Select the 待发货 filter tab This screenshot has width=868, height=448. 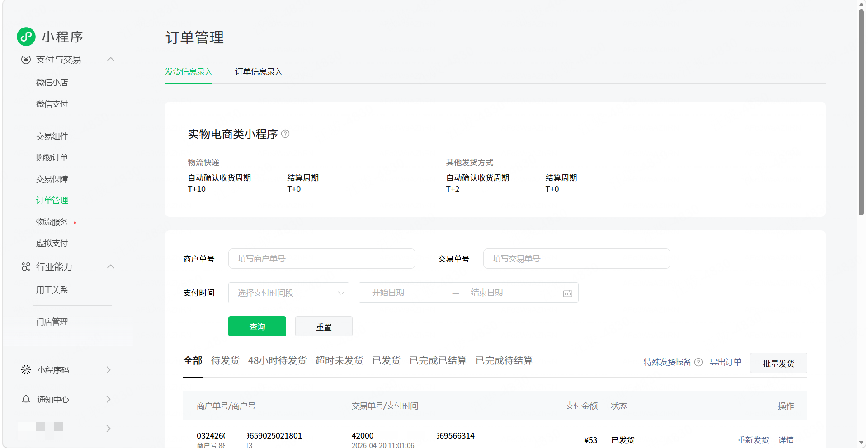(225, 360)
